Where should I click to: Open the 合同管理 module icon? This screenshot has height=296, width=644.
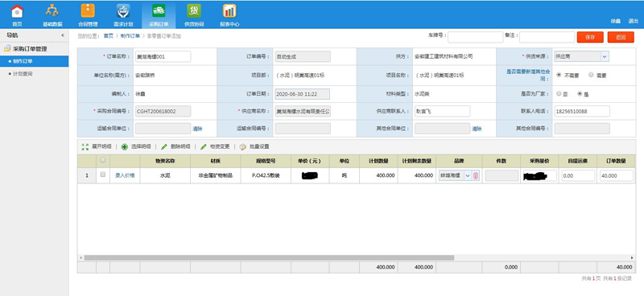(88, 10)
